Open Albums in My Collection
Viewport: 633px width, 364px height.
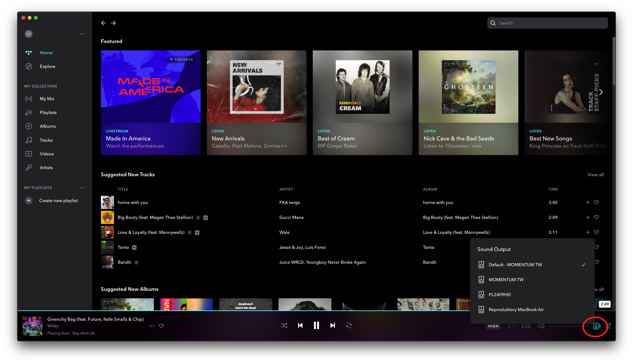pyautogui.click(x=48, y=126)
